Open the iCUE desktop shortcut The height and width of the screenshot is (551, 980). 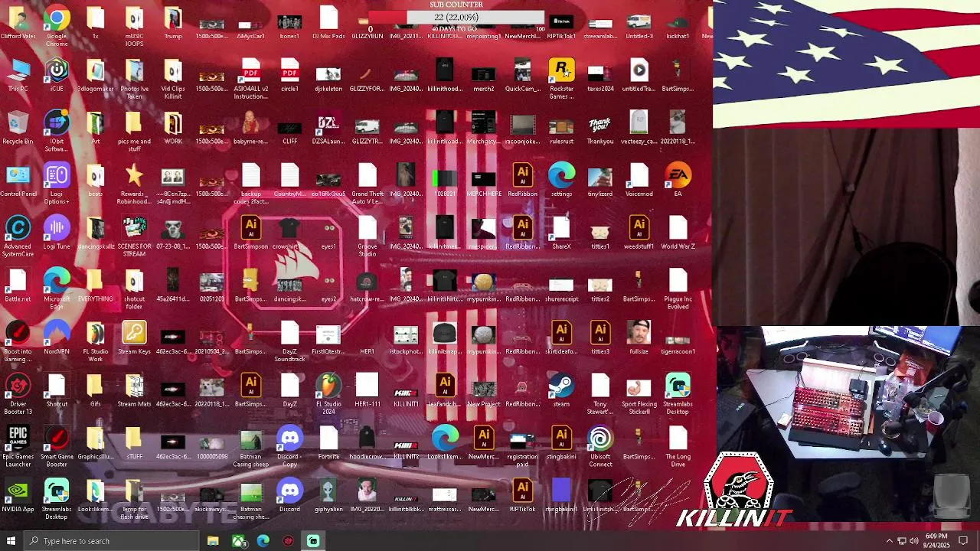(57, 76)
